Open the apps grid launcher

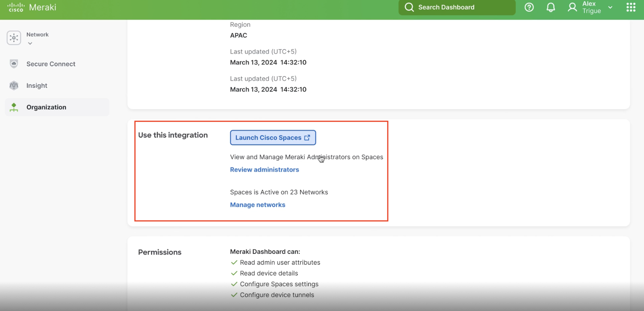(x=631, y=7)
